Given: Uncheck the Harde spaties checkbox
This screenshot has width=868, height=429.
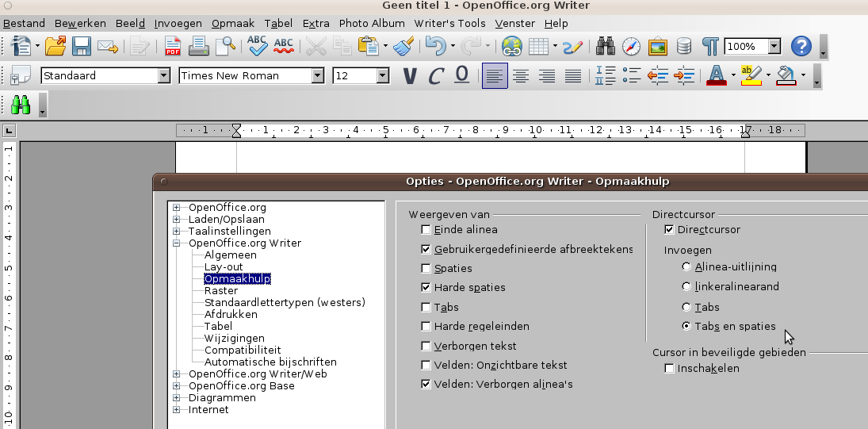Looking at the screenshot, I should [x=426, y=288].
